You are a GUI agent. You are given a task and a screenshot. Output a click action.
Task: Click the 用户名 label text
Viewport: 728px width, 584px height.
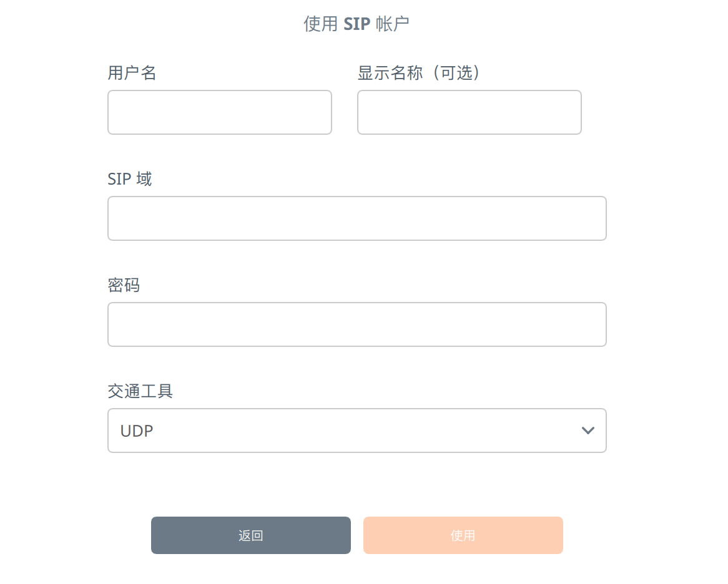(132, 73)
